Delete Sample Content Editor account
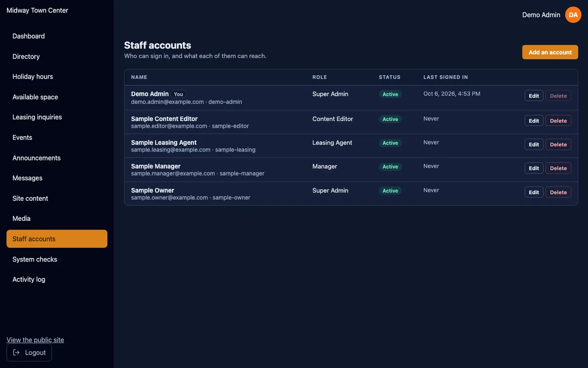Viewport: 588px width, 368px height. [x=558, y=121]
